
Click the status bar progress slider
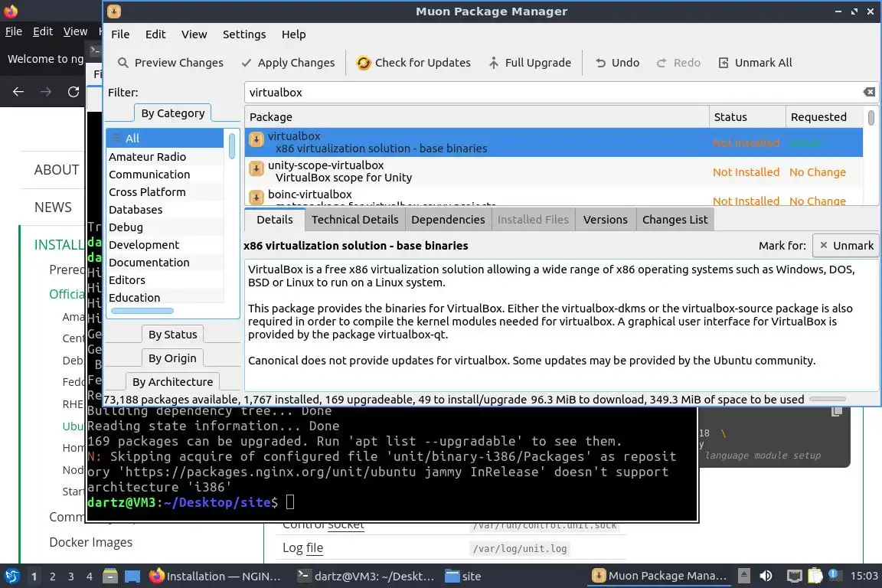click(828, 399)
